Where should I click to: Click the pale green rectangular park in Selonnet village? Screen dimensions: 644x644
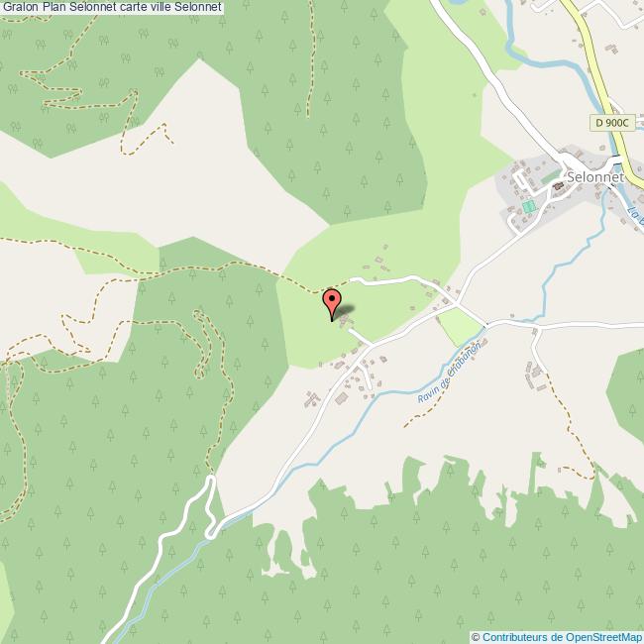550,177
